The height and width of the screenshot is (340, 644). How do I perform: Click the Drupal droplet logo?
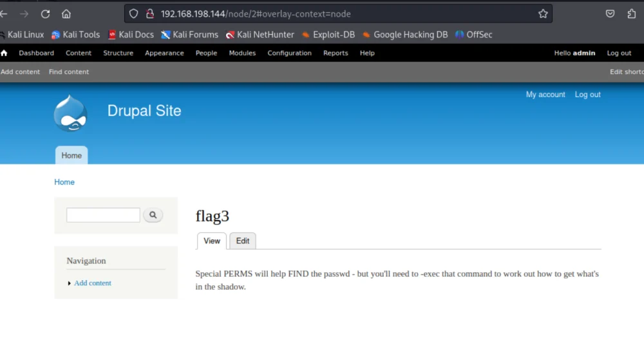(71, 113)
